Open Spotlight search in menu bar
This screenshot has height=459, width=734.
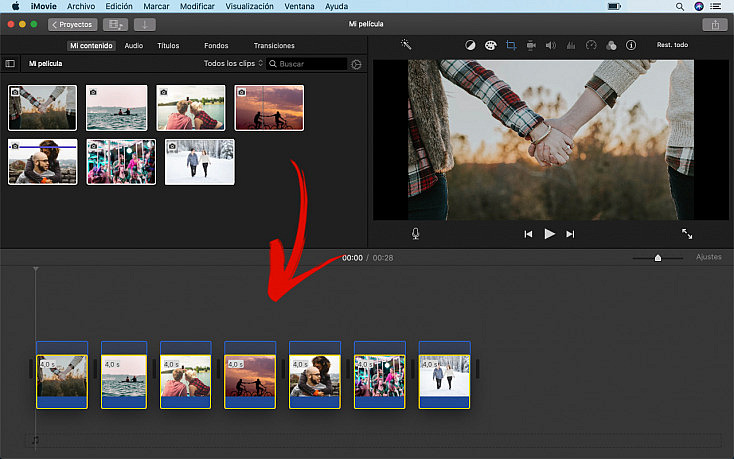(x=680, y=7)
